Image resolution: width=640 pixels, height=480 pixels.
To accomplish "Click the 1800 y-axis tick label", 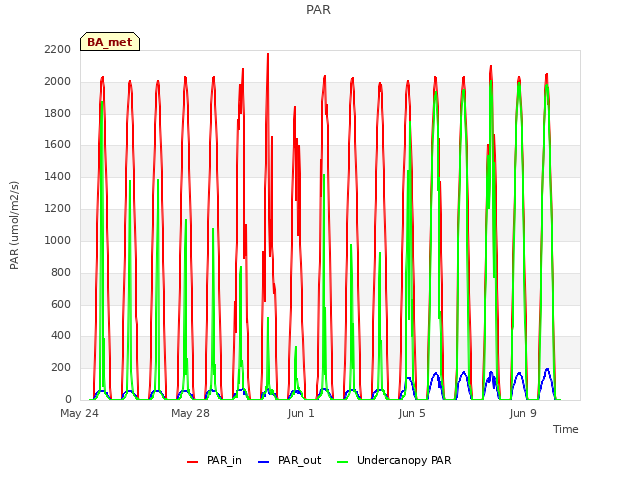I will [x=58, y=113].
